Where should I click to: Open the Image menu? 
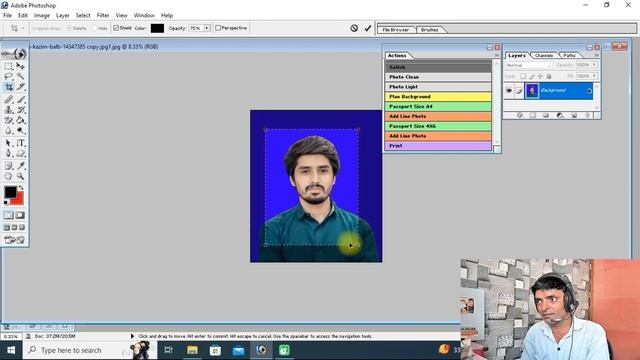42,15
